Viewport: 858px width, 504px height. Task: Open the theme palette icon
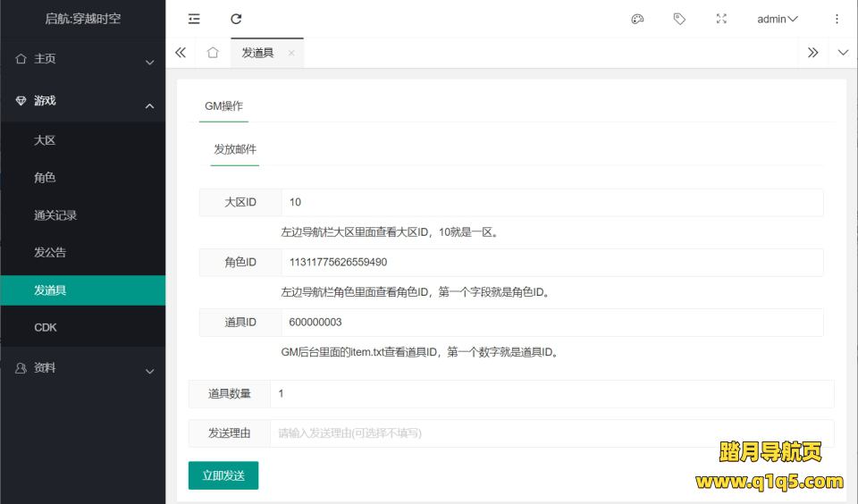pyautogui.click(x=637, y=19)
